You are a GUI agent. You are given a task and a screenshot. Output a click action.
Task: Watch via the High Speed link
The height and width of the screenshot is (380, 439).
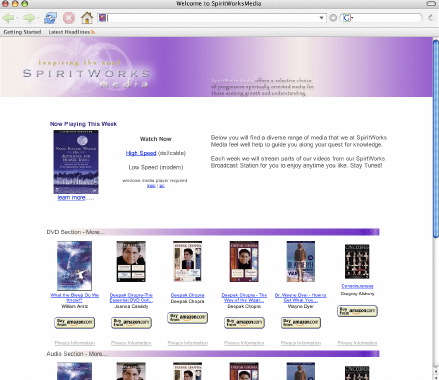(141, 153)
